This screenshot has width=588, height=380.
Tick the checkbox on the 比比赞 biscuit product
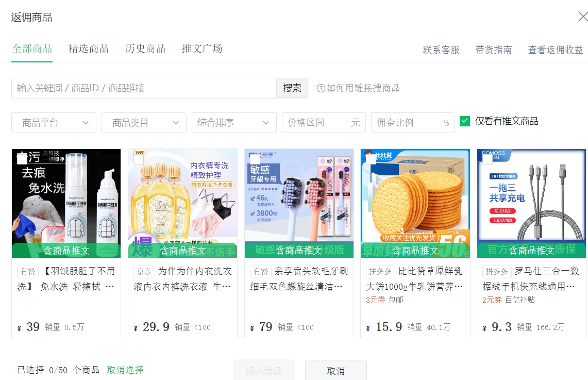click(x=369, y=159)
